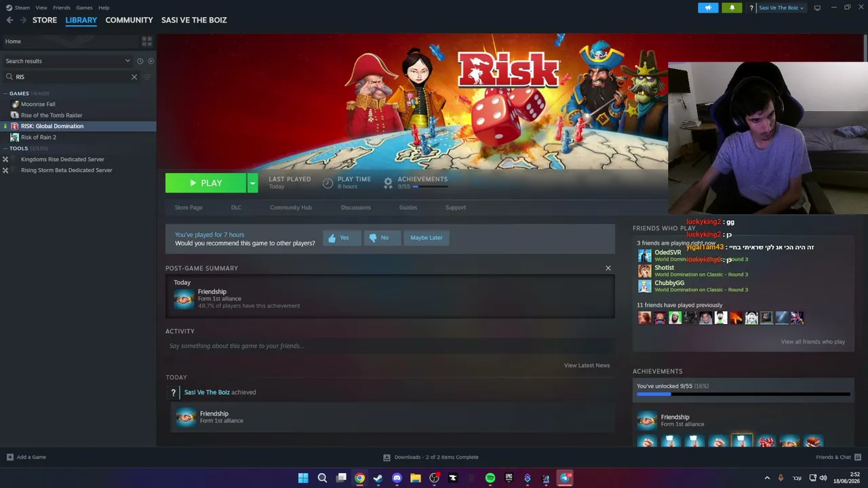Expand the Search results collection dropdown
The width and height of the screenshot is (868, 488).
(x=127, y=61)
